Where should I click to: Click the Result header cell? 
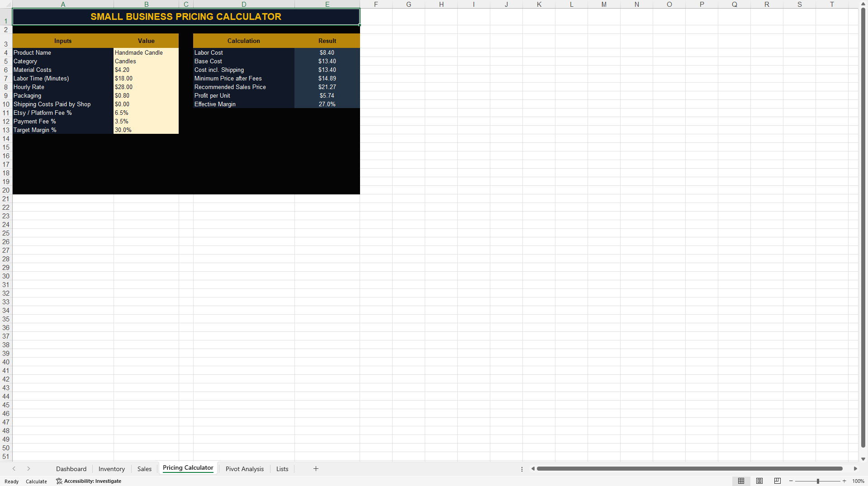[x=327, y=41]
